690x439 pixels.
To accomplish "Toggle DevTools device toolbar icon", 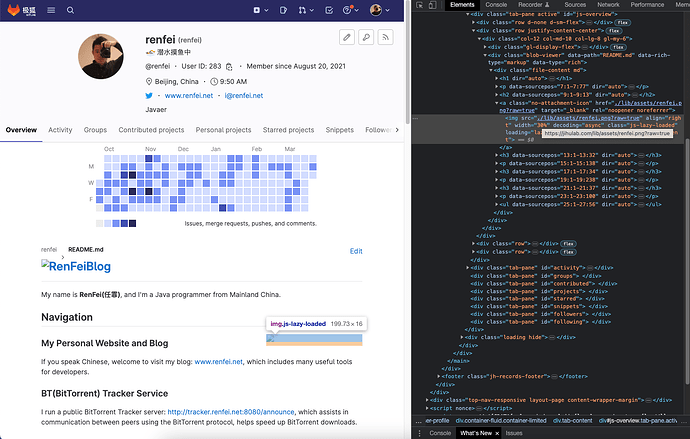I will 432,5.
